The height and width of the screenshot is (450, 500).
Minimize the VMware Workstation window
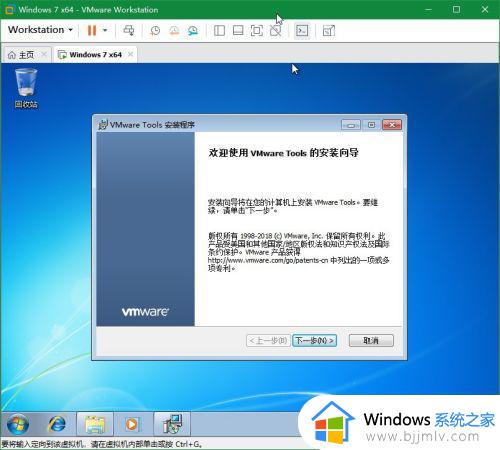(x=428, y=9)
